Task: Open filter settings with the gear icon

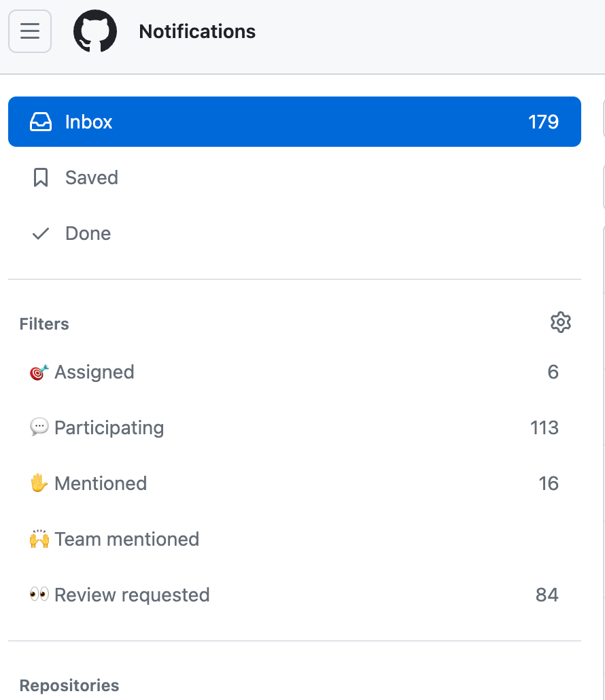Action: [560, 322]
